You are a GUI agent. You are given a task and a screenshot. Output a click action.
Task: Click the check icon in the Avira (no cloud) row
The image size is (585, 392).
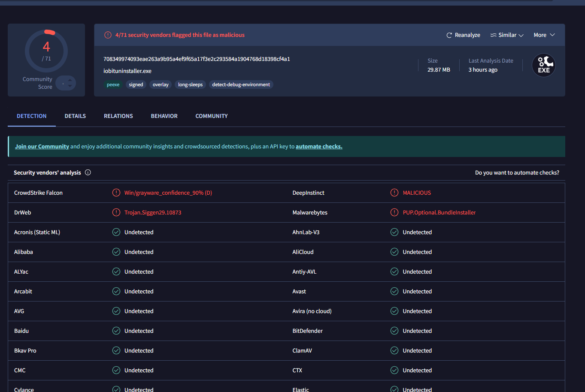(394, 311)
